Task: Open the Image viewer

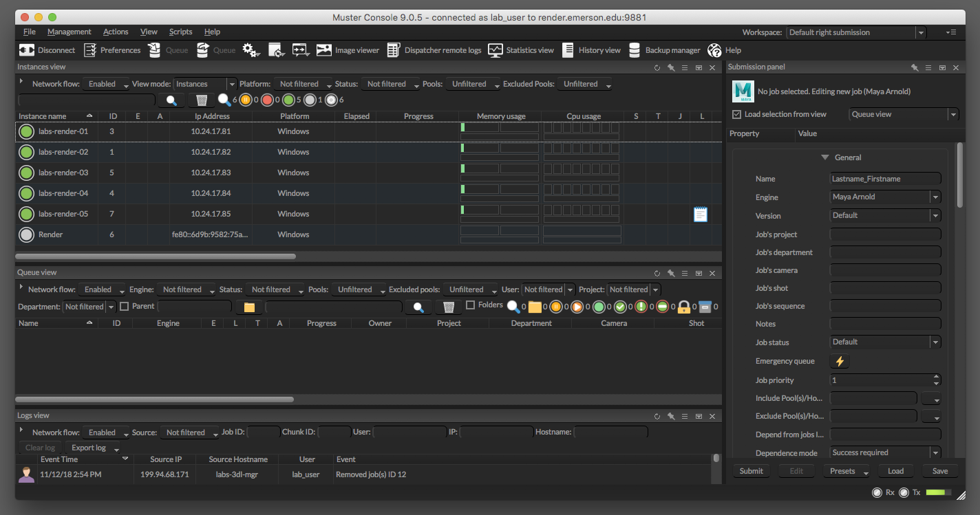Action: click(x=348, y=50)
